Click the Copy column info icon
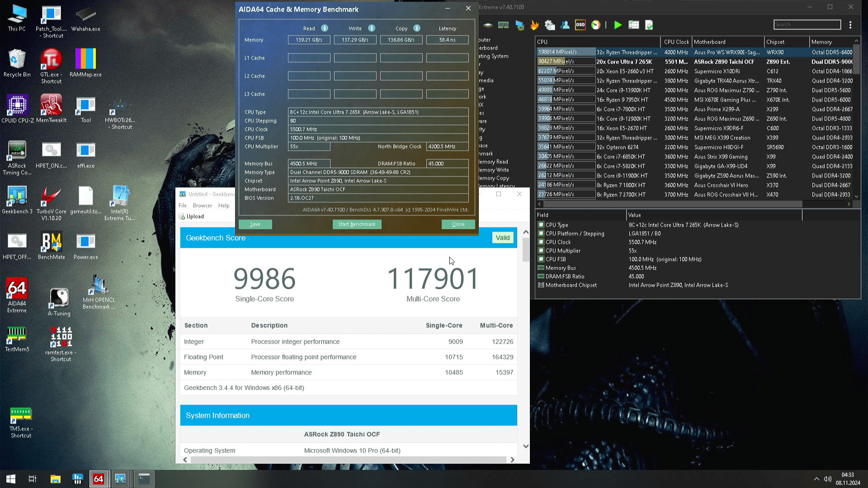Screen dimensions: 868x488 pos(417,28)
